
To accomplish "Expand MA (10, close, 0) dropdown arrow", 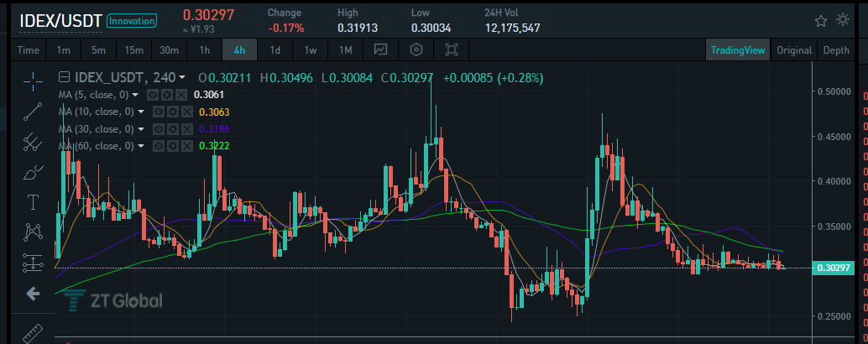I will tap(141, 112).
